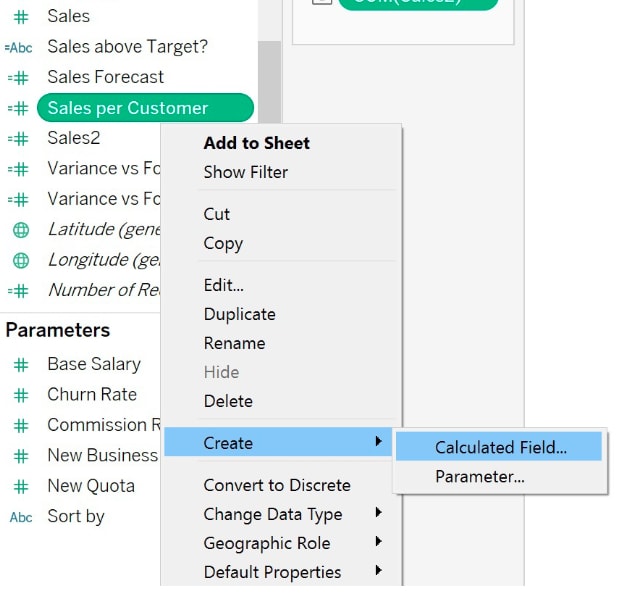620x596 pixels.
Task: Click the Abc icon beside Sort by parameter
Action: pos(20,517)
